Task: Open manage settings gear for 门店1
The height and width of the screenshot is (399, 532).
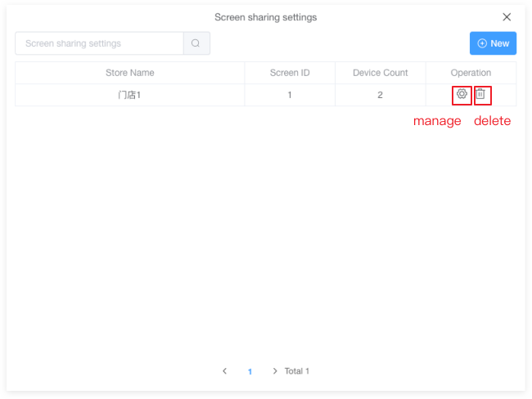Action: (x=462, y=95)
